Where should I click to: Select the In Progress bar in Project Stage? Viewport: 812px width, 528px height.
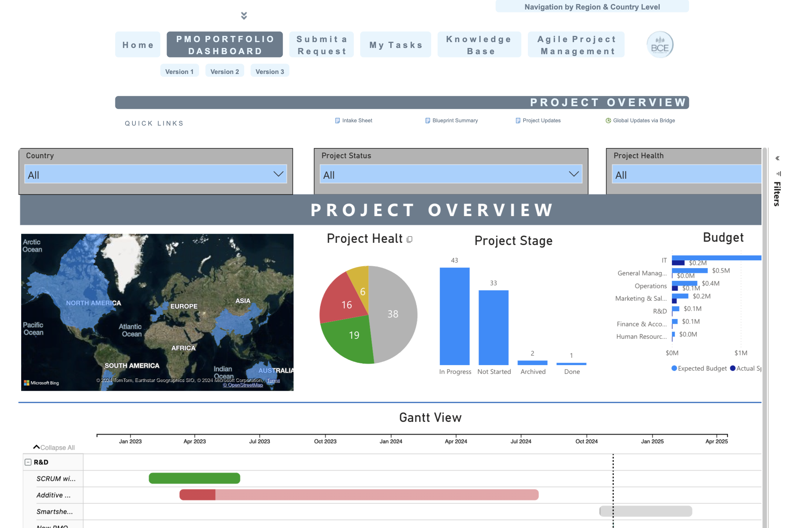(454, 316)
